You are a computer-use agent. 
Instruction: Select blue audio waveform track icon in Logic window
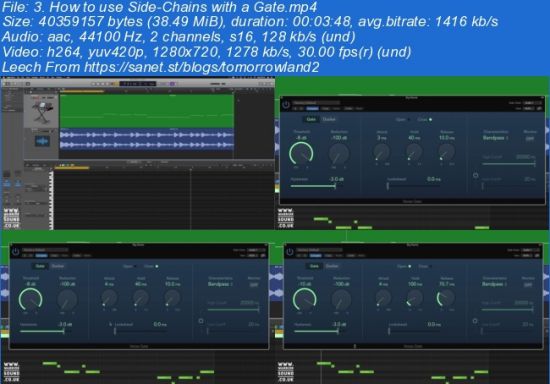point(42,141)
